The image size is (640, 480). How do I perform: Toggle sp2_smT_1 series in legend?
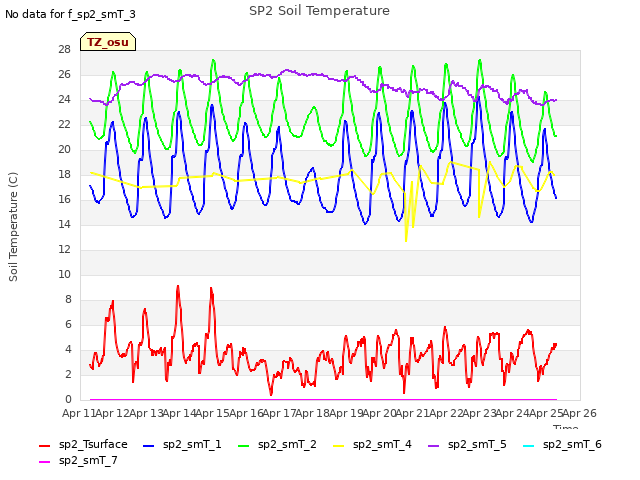pos(182,444)
